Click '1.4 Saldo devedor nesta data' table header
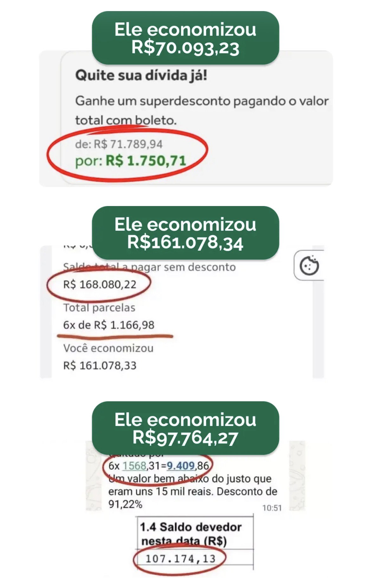Screen dimensions: 371x588 (x=191, y=533)
